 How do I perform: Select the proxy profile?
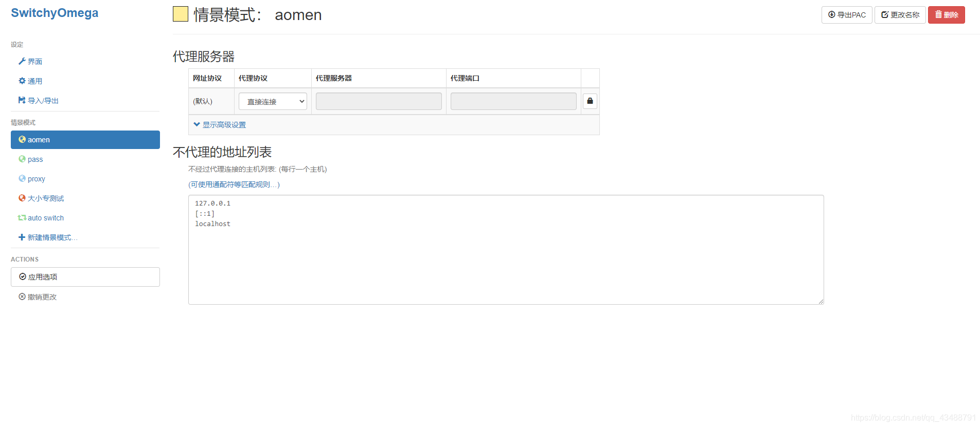[x=85, y=179]
